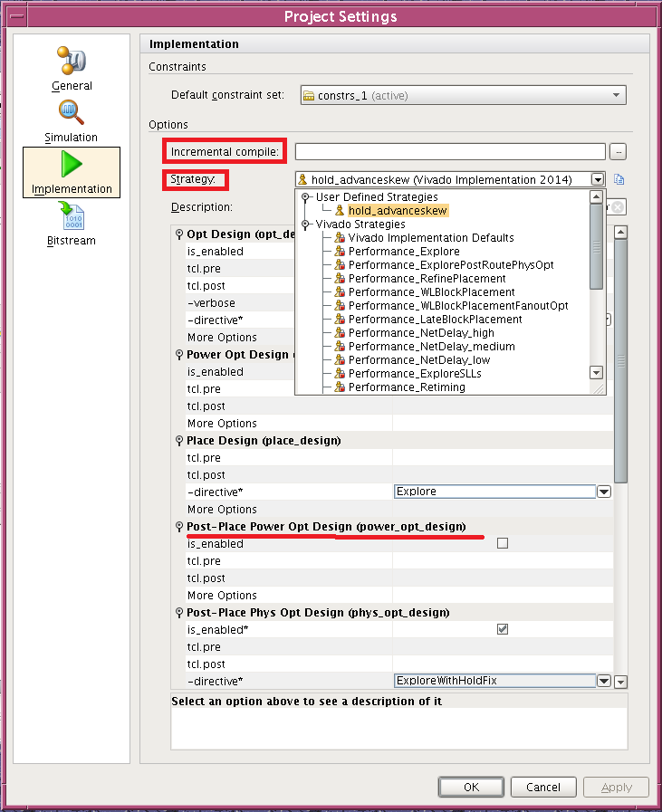This screenshot has height=812, width=662.
Task: Expand the ExploreWithHoldFix directive dropdown
Action: pyautogui.click(x=603, y=681)
